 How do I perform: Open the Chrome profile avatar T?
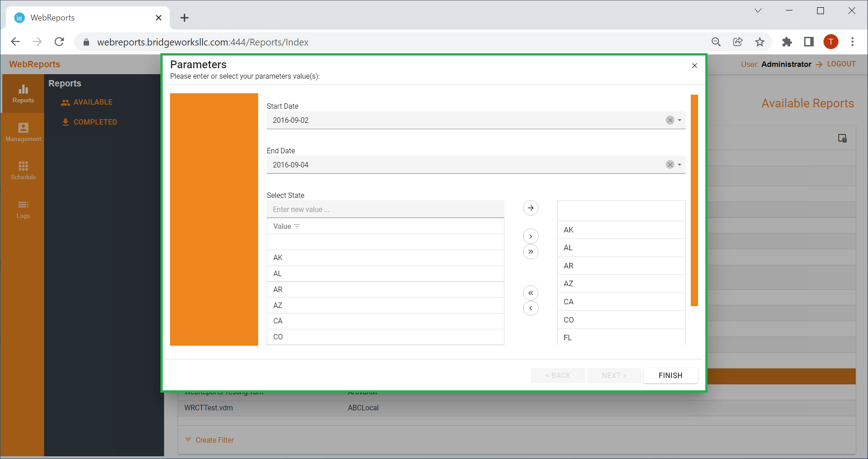tap(831, 42)
